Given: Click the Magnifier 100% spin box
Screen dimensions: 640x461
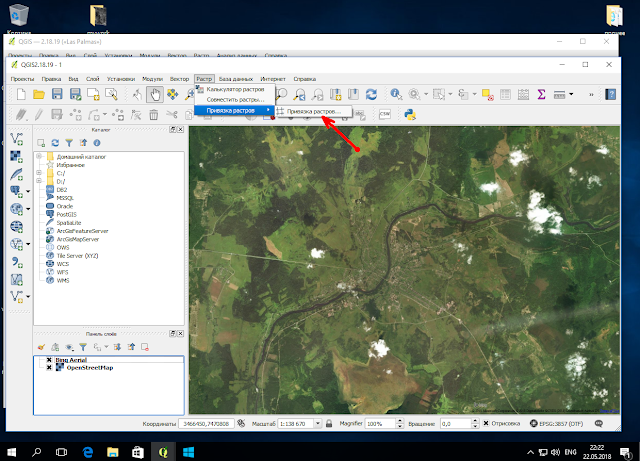Looking at the screenshot, I should tap(384, 423).
